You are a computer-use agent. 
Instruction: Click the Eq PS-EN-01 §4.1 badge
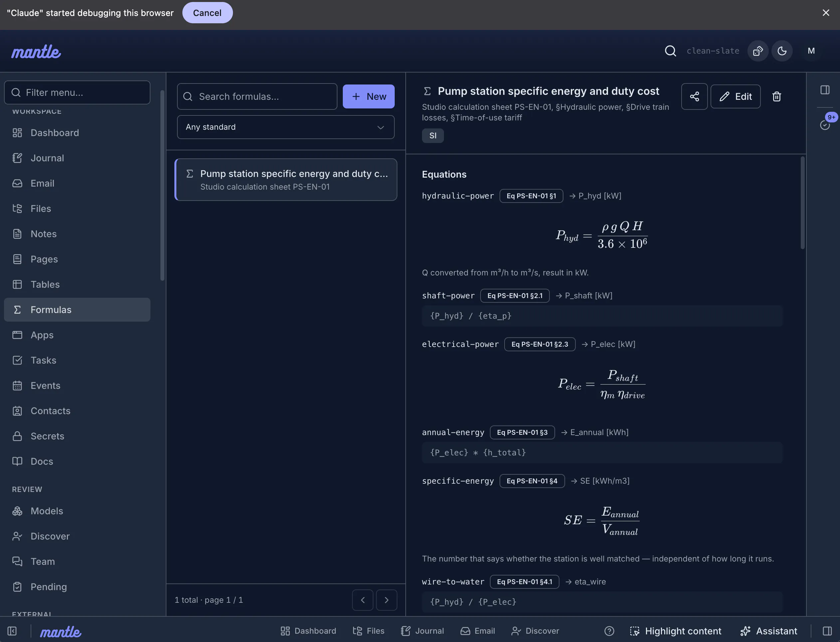point(524,581)
